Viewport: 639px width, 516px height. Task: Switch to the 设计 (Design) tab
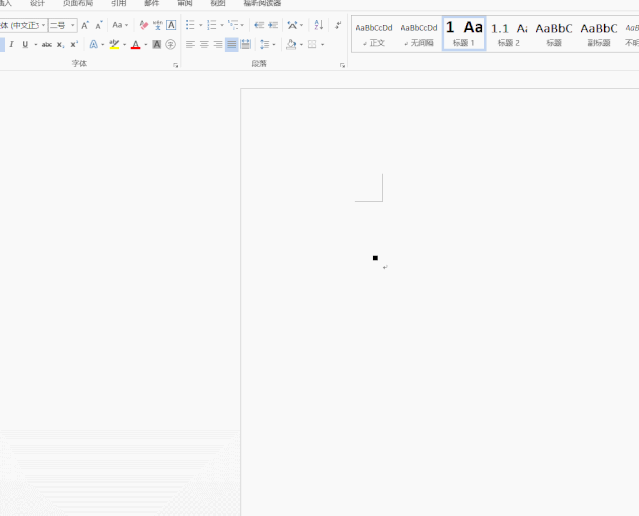(x=37, y=3)
